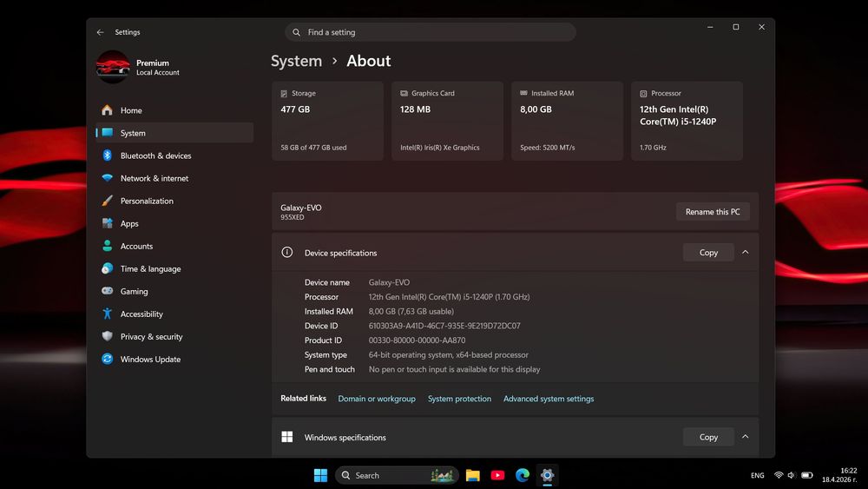Click the Gaming controller icon
Viewport: 868px width, 489px height.
pyautogui.click(x=108, y=291)
